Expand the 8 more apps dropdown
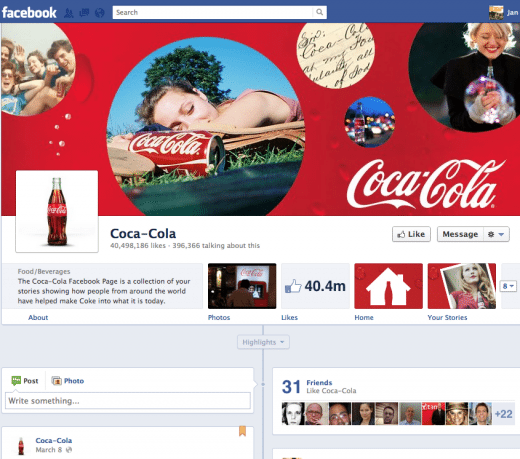520x459 pixels. click(508, 286)
